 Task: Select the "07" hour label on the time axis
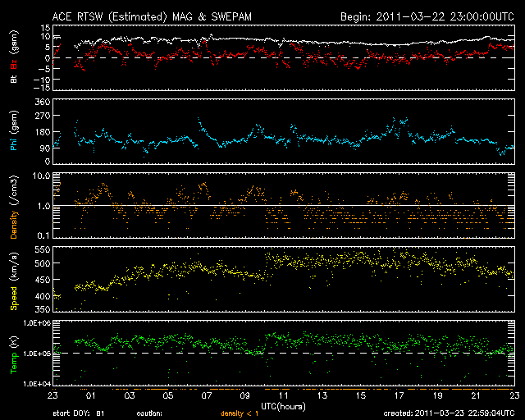click(x=207, y=395)
